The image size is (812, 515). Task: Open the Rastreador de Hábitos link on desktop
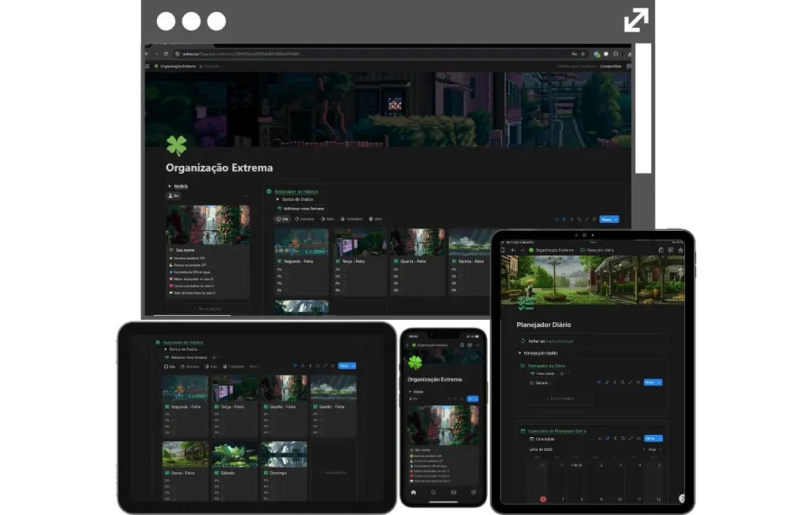(297, 192)
